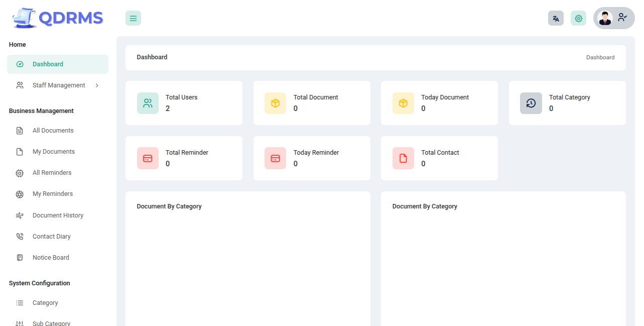The image size is (644, 326).
Task: Click the All Reminders chip icon
Action: pos(20,173)
